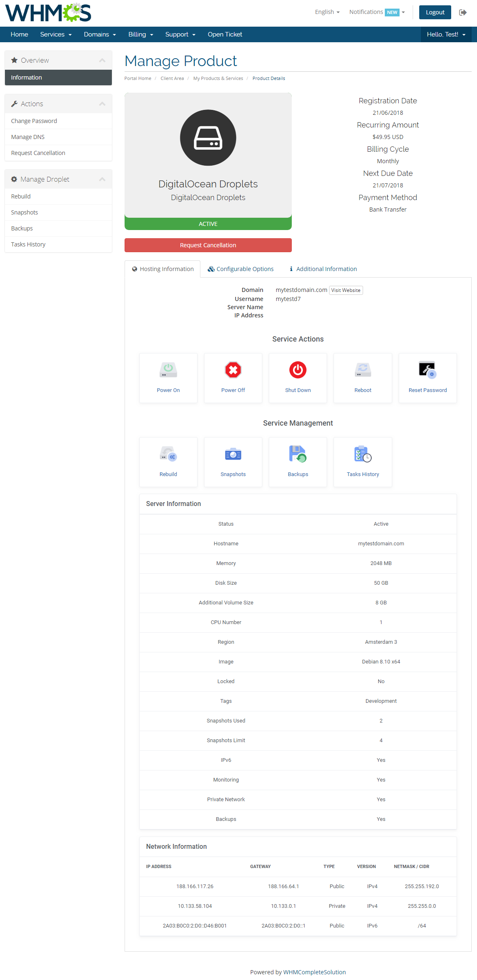Open Rebuild in Manage Droplet sidebar
Screen dimensions: 477x980
pyautogui.click(x=58, y=196)
